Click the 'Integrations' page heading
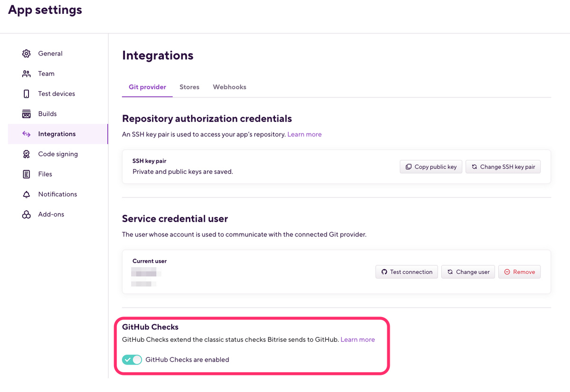The height and width of the screenshot is (392, 570). (x=158, y=56)
